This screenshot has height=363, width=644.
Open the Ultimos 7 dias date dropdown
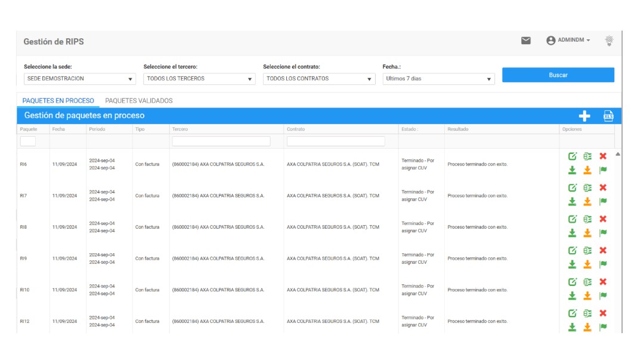click(439, 79)
